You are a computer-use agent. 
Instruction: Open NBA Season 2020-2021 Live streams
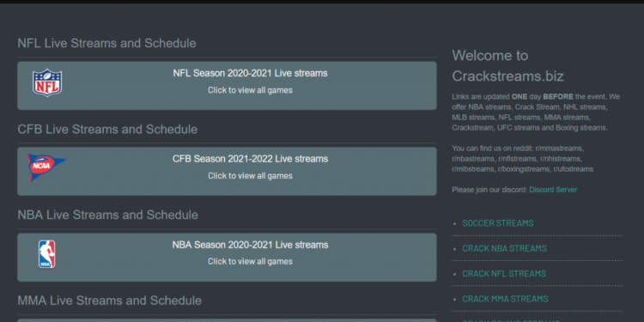click(x=250, y=246)
